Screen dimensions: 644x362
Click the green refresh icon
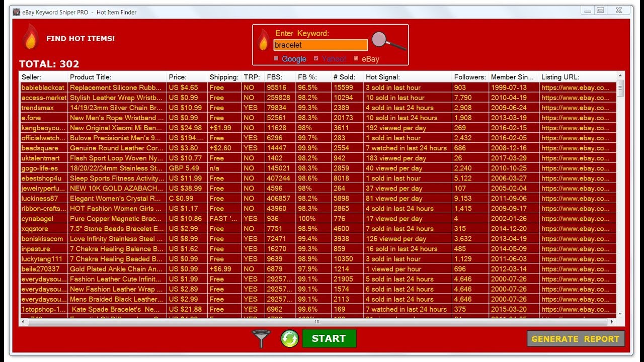pyautogui.click(x=290, y=338)
